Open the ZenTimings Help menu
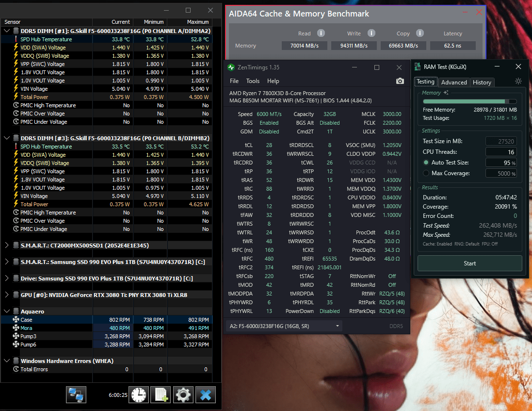The width and height of the screenshot is (532, 411). click(x=273, y=81)
